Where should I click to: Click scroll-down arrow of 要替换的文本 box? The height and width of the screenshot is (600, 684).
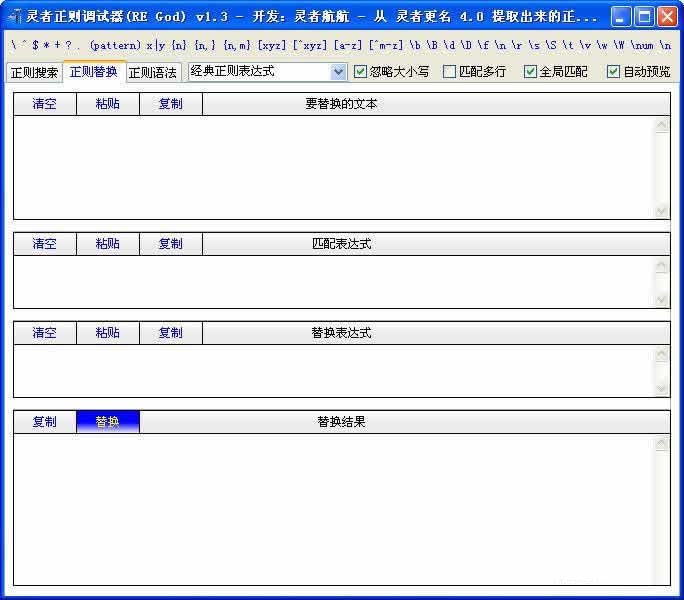click(661, 211)
